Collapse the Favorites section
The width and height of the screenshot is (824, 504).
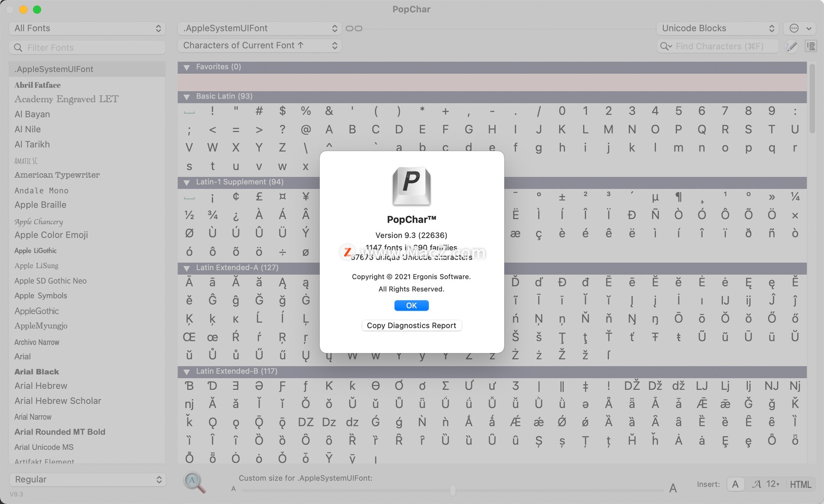(x=187, y=67)
